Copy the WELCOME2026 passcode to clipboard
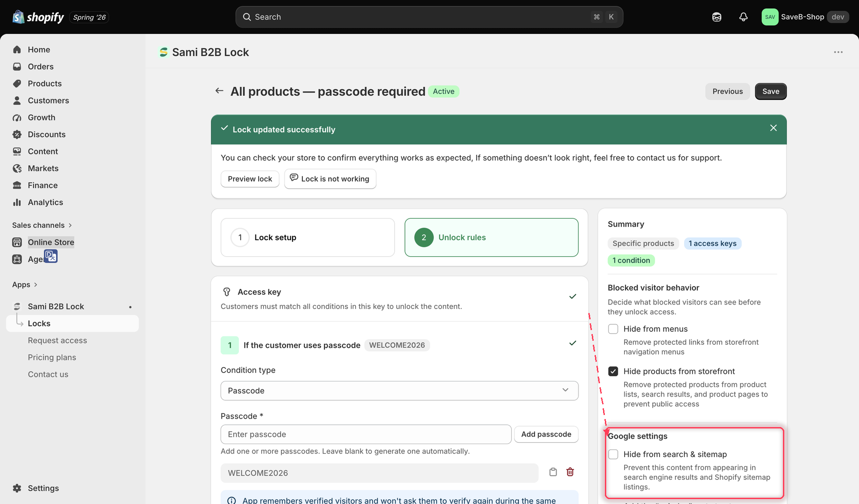 (553, 472)
